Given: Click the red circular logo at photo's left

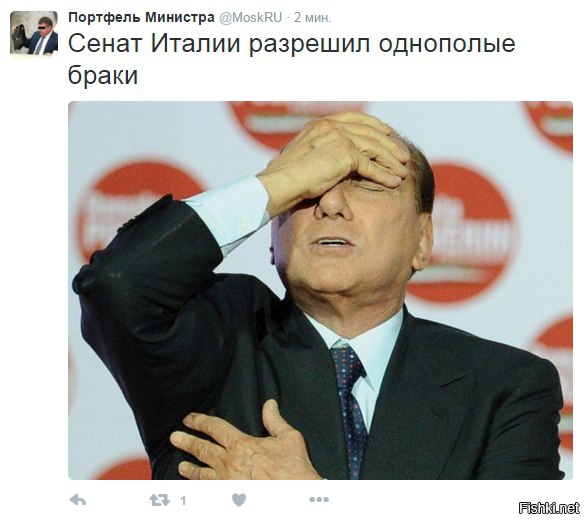Looking at the screenshot, I should 138,209.
